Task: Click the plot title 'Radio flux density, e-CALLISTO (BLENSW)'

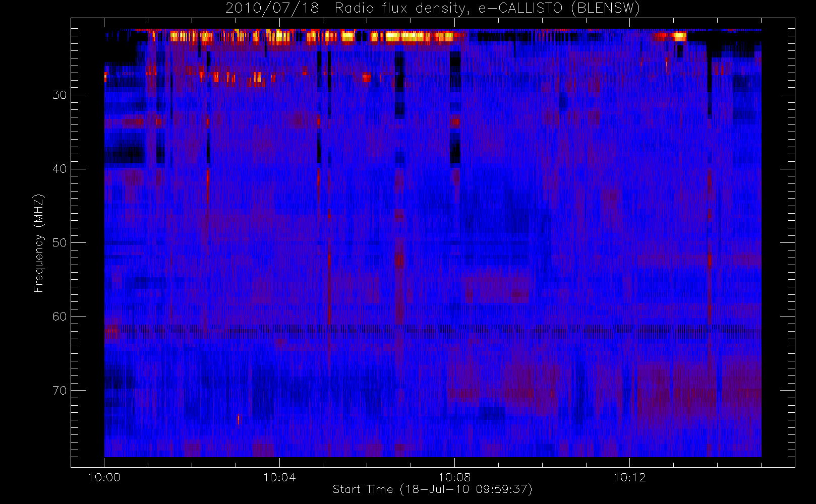Action: 487,9
